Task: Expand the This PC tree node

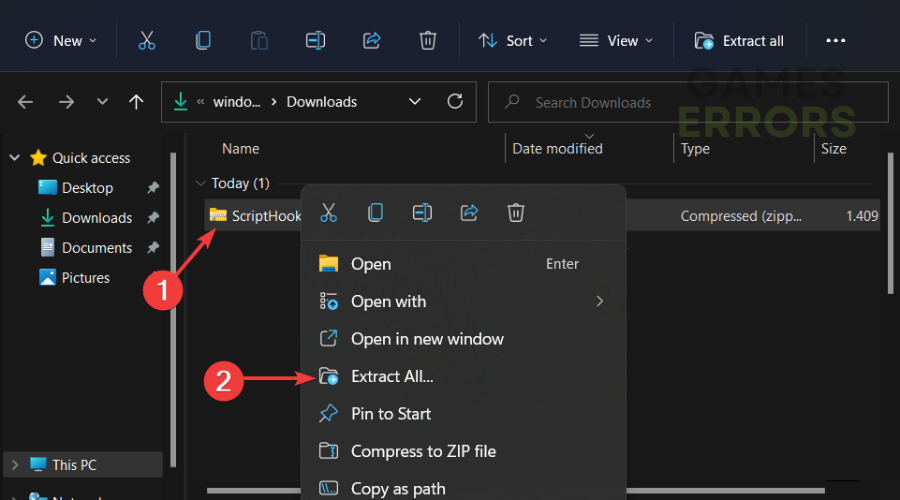Action: [14, 465]
